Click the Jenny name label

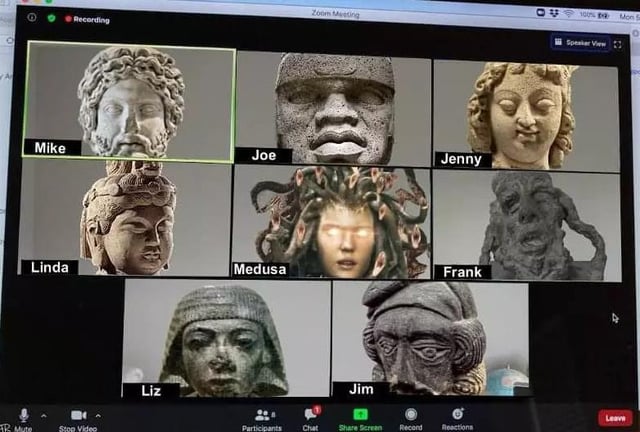tap(463, 159)
